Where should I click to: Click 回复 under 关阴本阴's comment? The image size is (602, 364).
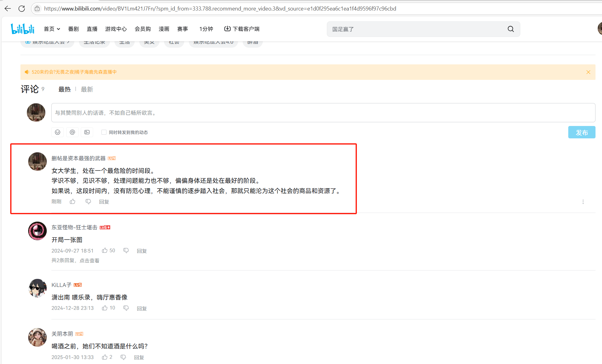pos(139,357)
